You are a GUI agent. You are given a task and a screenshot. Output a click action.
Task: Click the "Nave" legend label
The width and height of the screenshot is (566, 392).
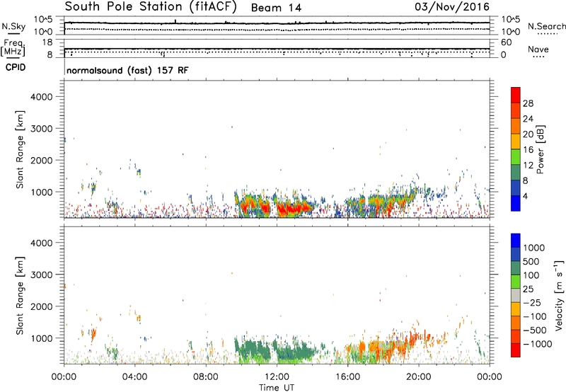coord(538,49)
